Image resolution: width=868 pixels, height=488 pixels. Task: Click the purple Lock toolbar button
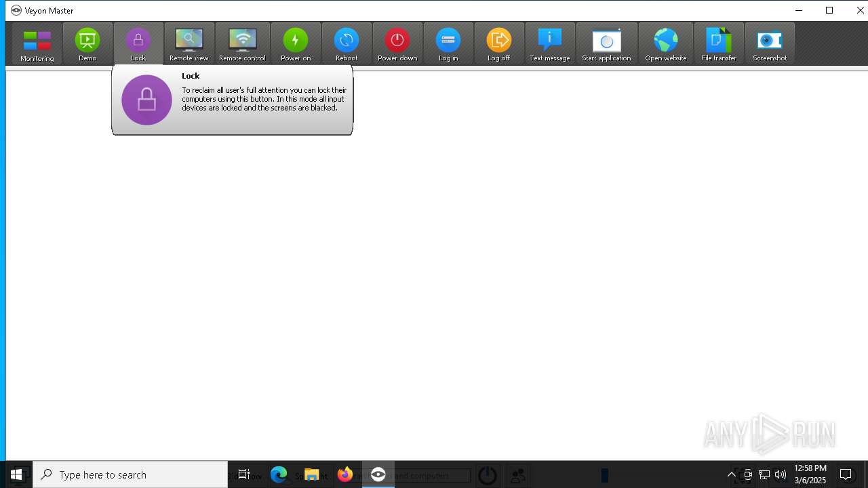click(x=138, y=44)
